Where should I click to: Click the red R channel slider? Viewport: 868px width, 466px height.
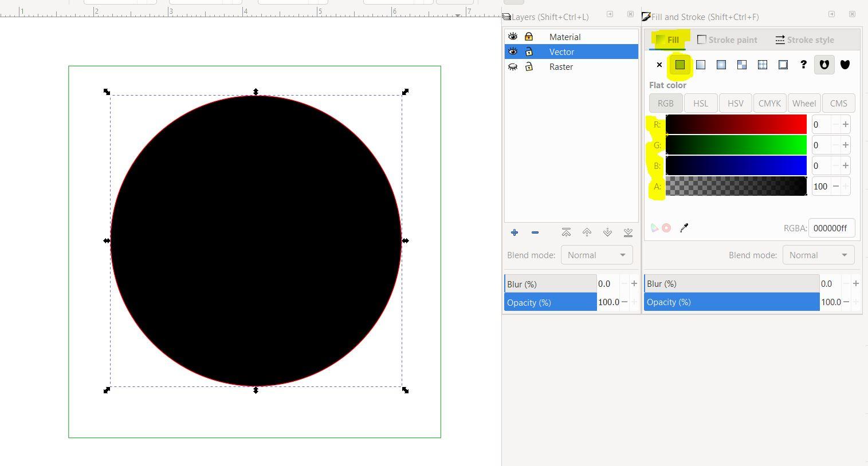point(736,124)
